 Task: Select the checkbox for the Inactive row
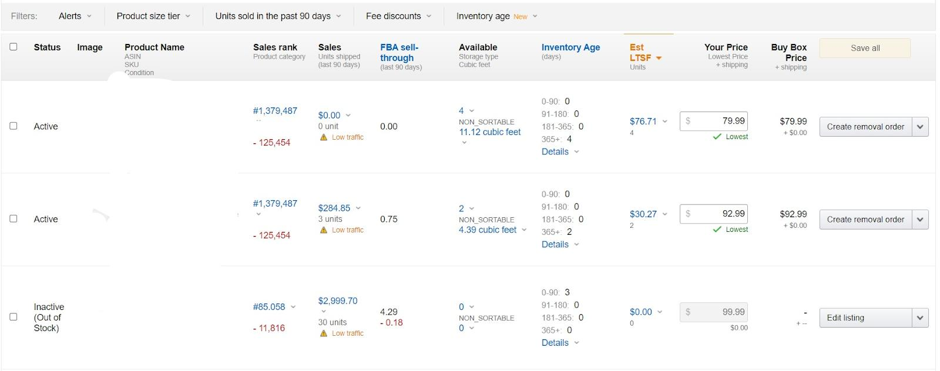pos(13,317)
